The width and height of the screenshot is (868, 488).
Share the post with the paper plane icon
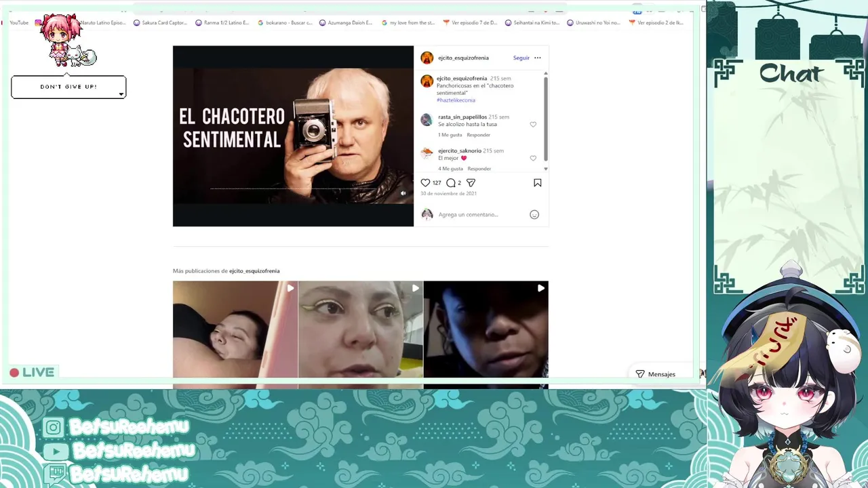click(471, 183)
